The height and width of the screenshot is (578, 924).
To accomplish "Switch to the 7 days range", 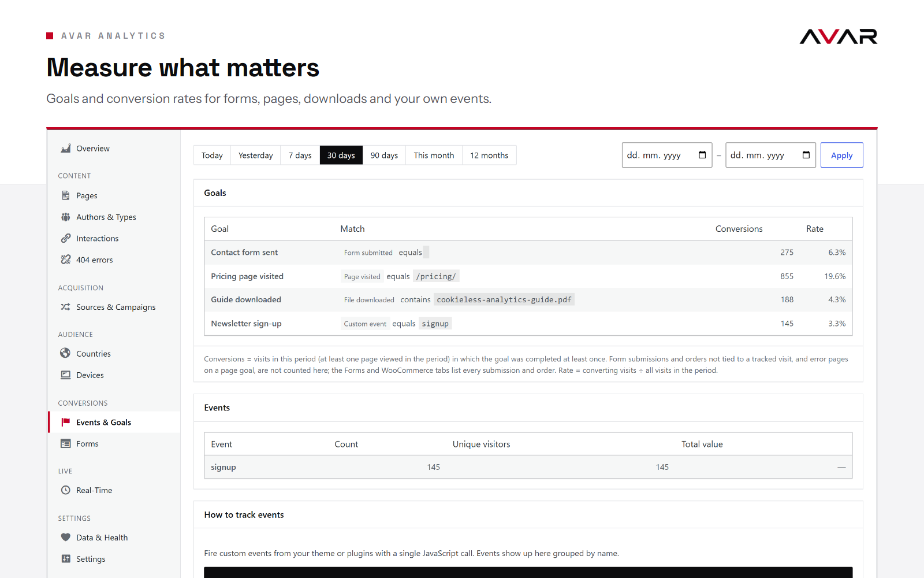I will 300,155.
